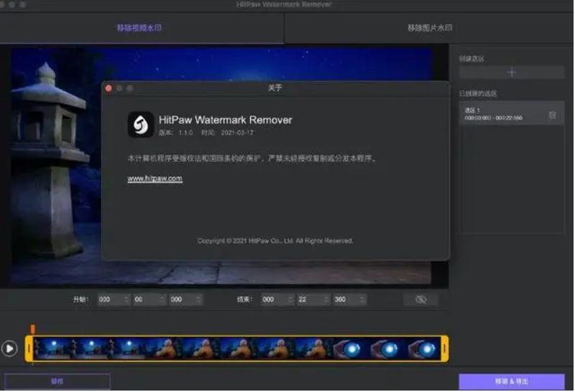Click the orange playhead marker above the timeline
Viewport: 575px width, 392px height.
click(x=32, y=329)
